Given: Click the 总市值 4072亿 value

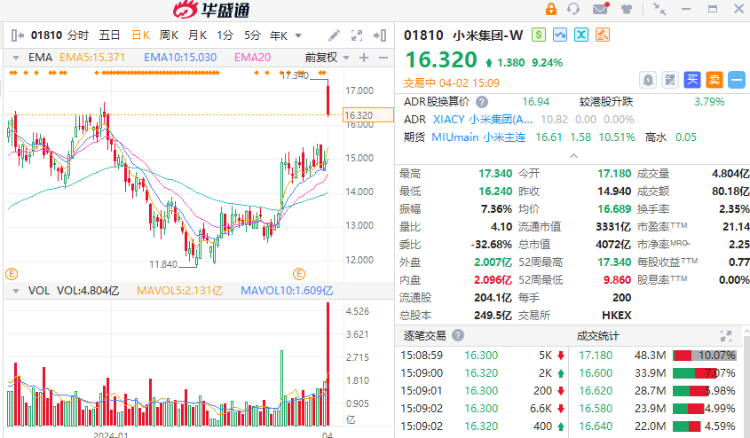Looking at the screenshot, I should [613, 244].
